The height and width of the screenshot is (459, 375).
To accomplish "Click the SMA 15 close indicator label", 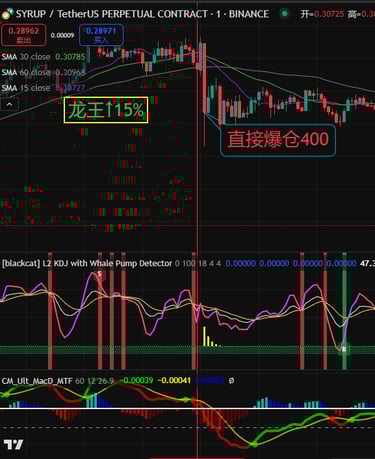I will 26,88.
